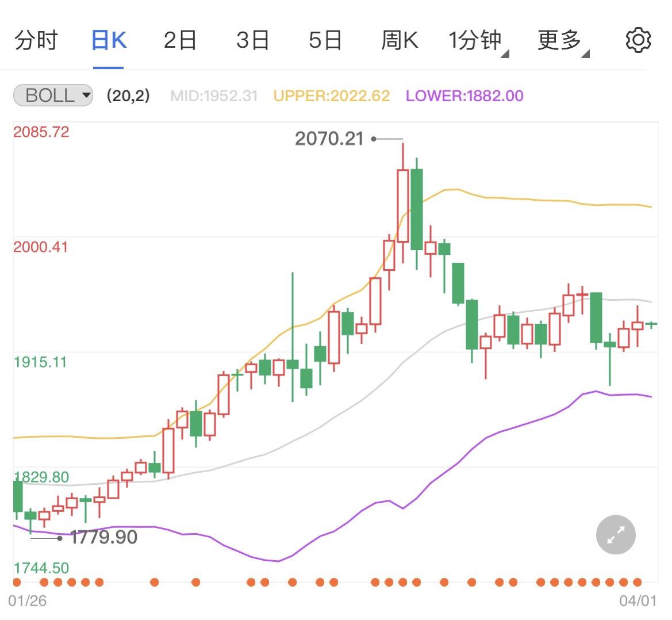Click the LOWER:1882.00 band label
Viewport: 672px width, 620px height.
coord(464,95)
